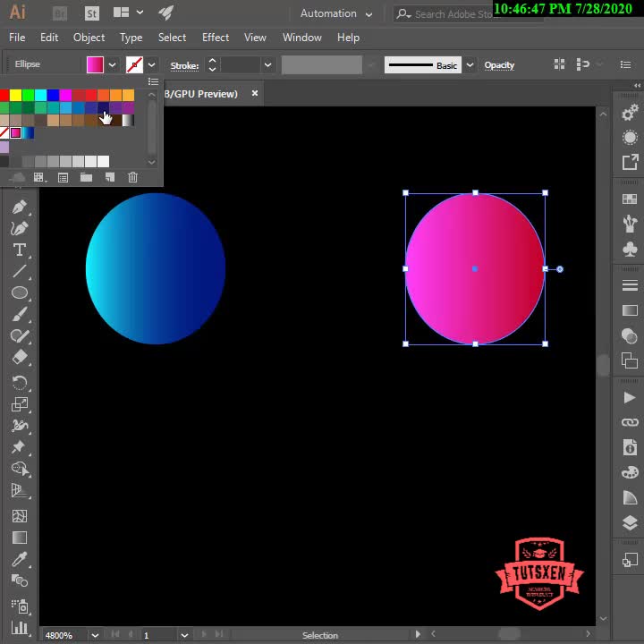Select the None swatch with red slash
Screen dimensions: 644x644
(x=4, y=133)
